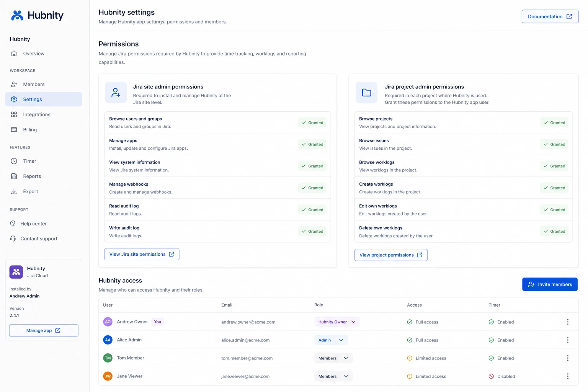
Task: Open the Documentation link button
Action: pyautogui.click(x=550, y=16)
